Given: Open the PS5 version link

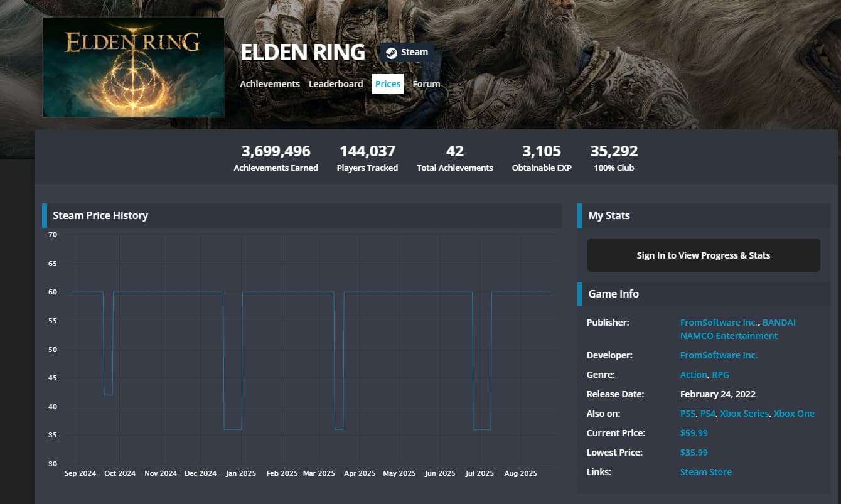Looking at the screenshot, I should (x=688, y=414).
